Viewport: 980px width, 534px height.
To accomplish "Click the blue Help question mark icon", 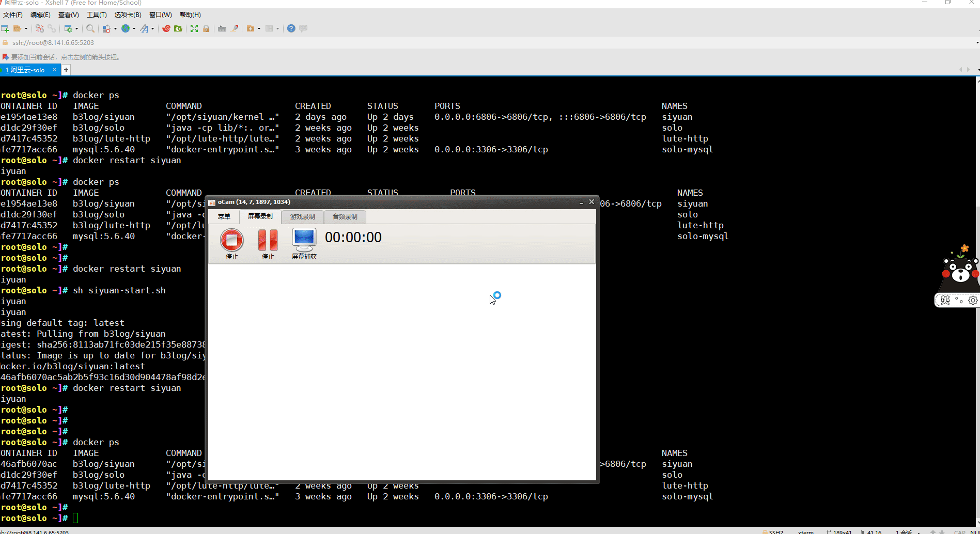I will pos(291,28).
